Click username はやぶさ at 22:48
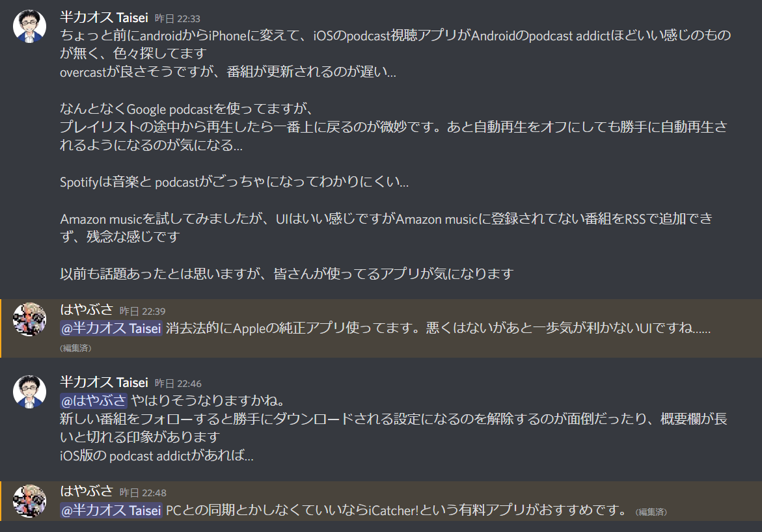 coord(86,492)
